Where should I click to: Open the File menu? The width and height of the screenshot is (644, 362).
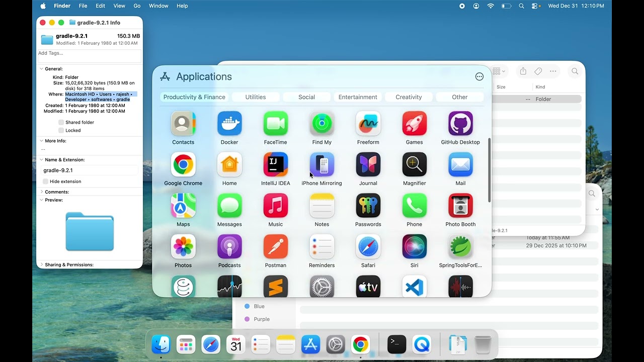pos(83,6)
